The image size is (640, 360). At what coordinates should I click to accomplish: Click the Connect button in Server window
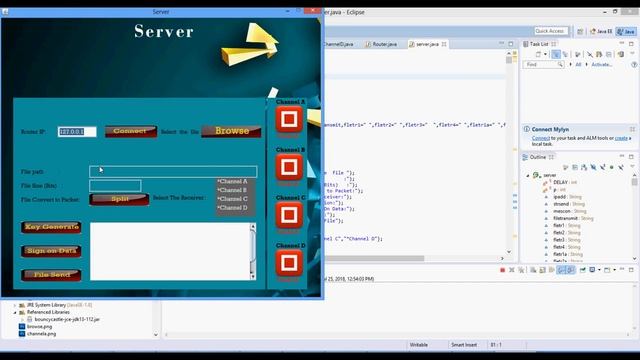click(x=131, y=131)
